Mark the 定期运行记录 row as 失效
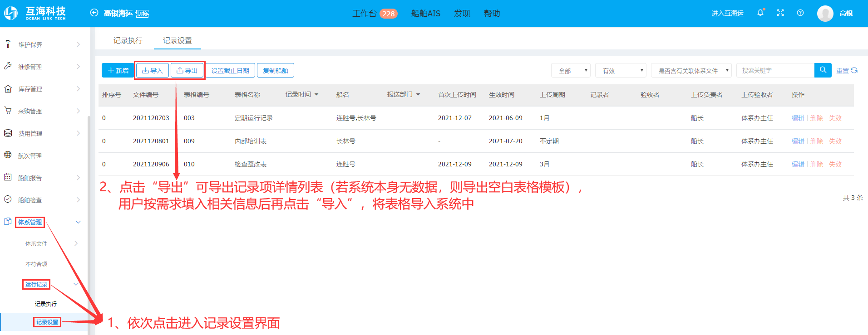 coord(835,118)
